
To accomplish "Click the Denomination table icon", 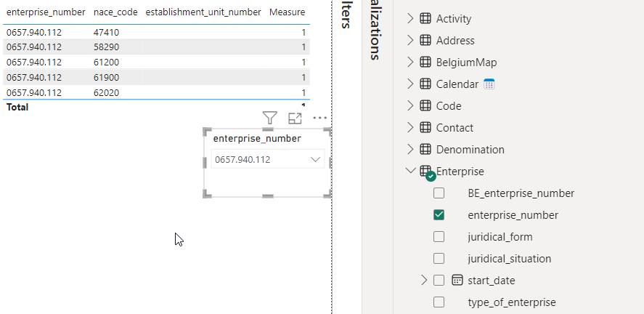I will (425, 149).
